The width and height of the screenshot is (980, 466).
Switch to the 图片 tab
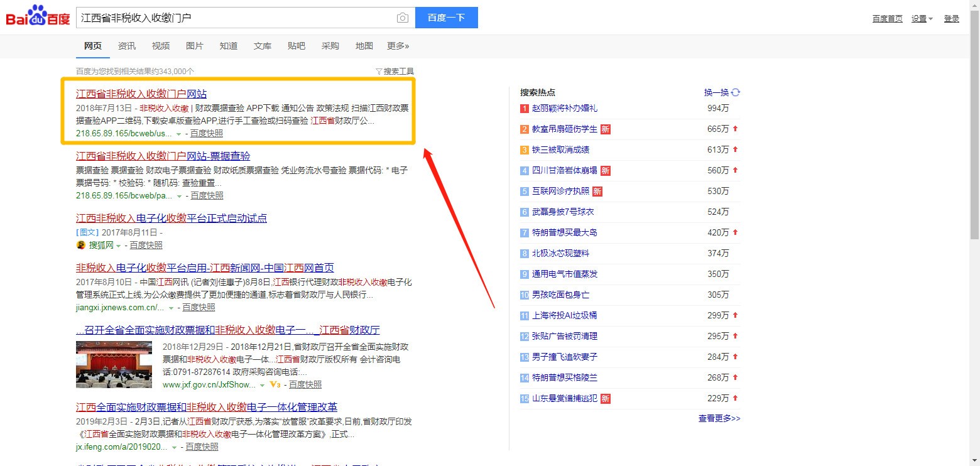pos(195,46)
